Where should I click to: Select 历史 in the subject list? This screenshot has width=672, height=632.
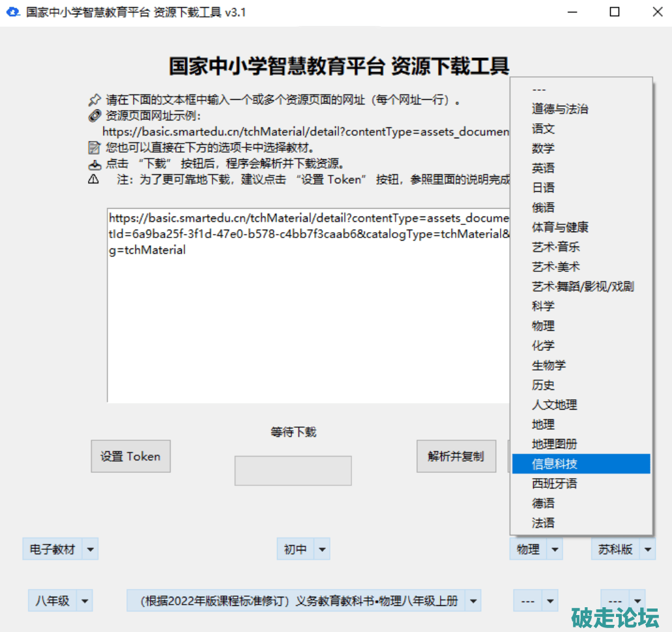coord(543,385)
